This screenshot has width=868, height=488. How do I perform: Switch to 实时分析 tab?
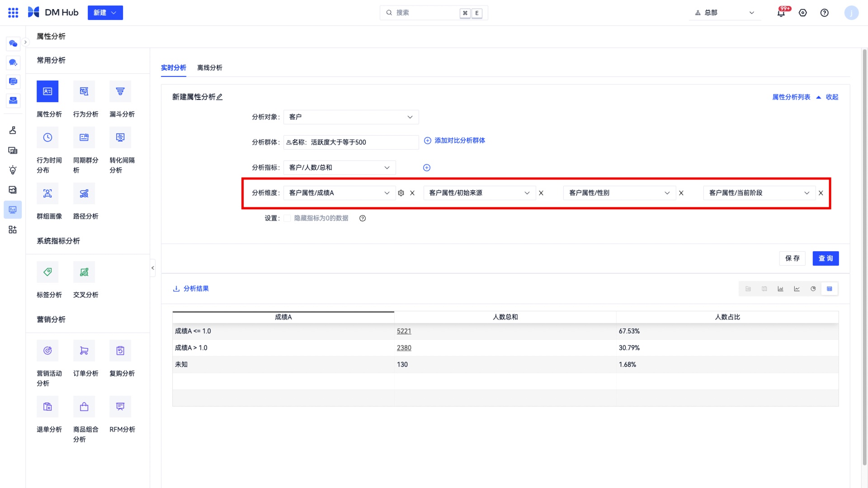174,68
